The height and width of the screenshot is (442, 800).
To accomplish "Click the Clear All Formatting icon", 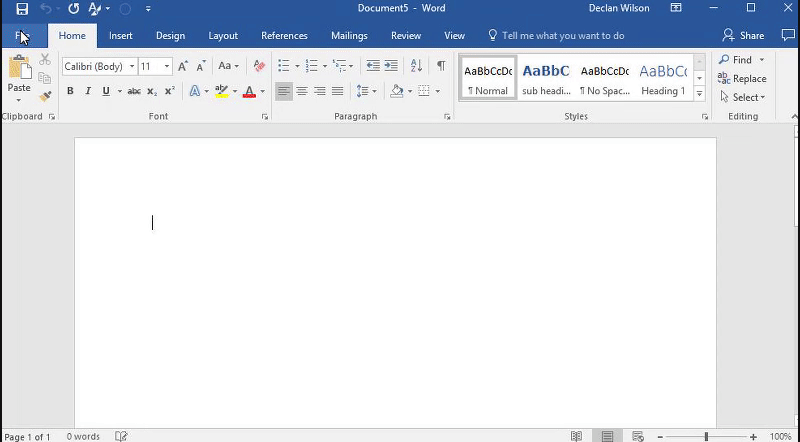I will pyautogui.click(x=259, y=66).
